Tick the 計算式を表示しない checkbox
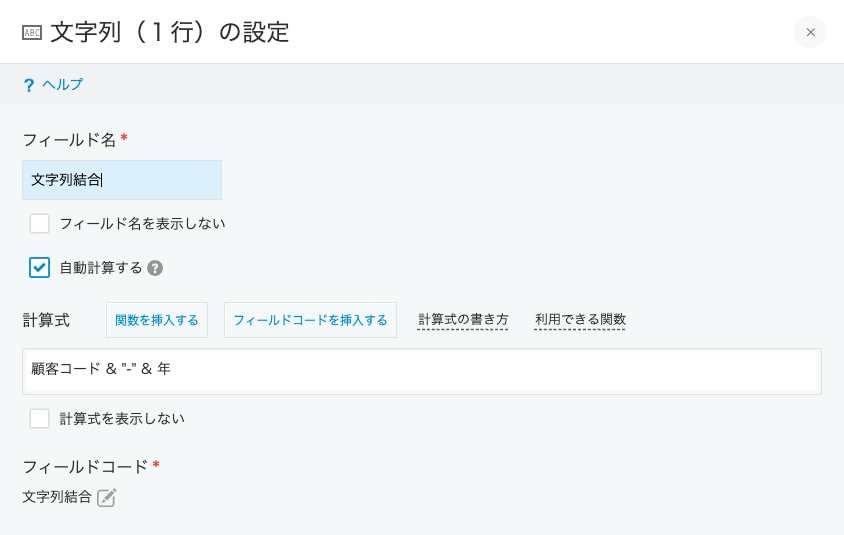This screenshot has height=535, width=844. coord(39,418)
